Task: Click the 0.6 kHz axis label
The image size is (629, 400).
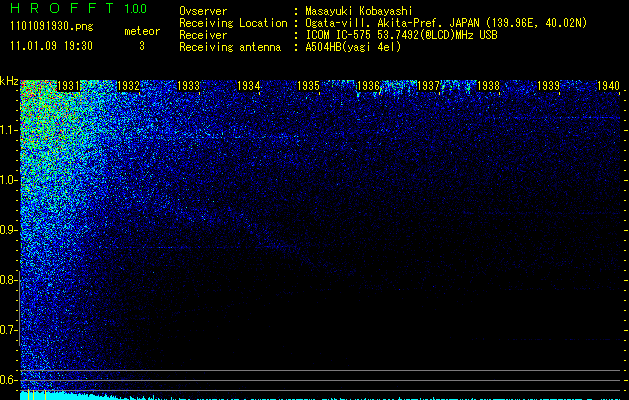Action: 9,380
